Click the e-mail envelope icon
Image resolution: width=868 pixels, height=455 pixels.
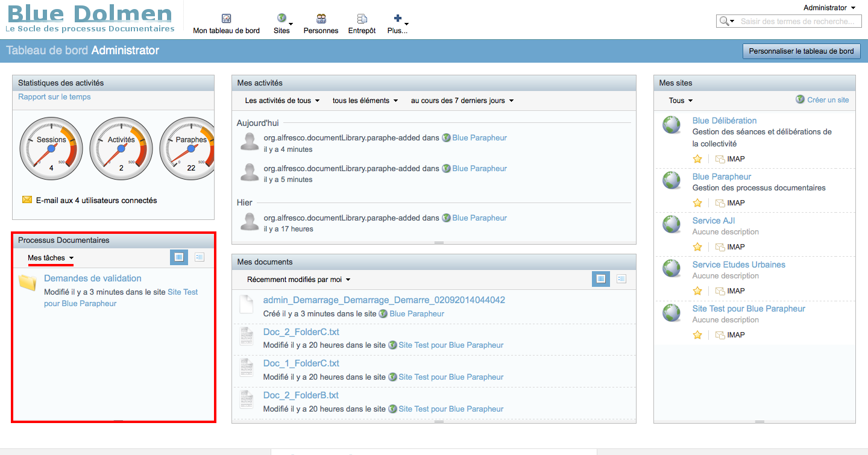click(27, 199)
